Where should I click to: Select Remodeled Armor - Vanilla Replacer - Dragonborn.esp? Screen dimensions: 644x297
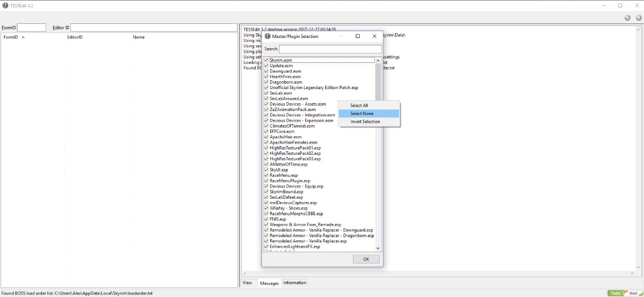pos(322,236)
